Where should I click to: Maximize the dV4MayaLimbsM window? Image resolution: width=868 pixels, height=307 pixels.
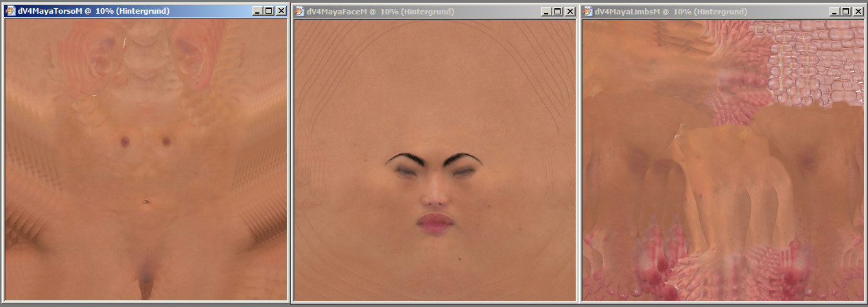(x=845, y=12)
